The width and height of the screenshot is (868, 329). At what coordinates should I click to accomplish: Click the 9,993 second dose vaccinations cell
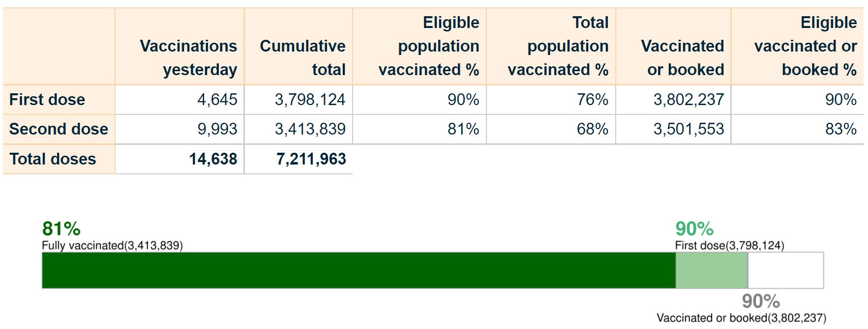[217, 129]
